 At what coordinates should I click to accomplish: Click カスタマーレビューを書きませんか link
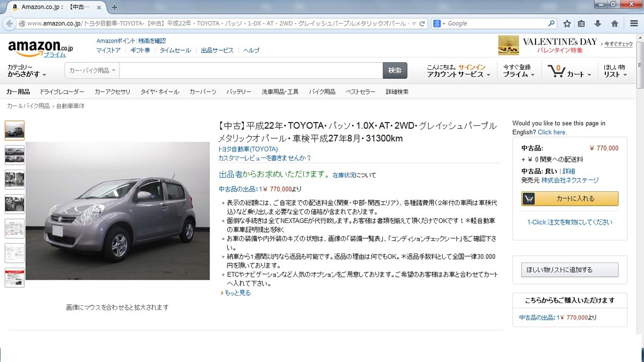pyautogui.click(x=265, y=158)
